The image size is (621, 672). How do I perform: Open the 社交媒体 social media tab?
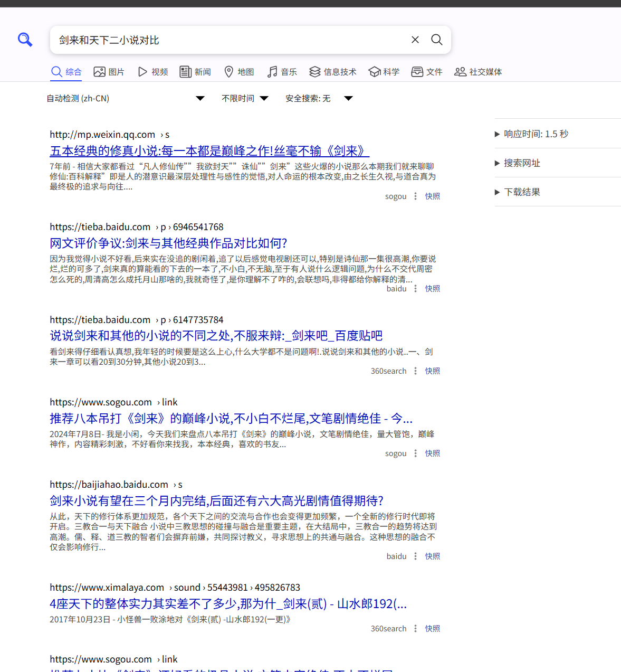click(478, 72)
